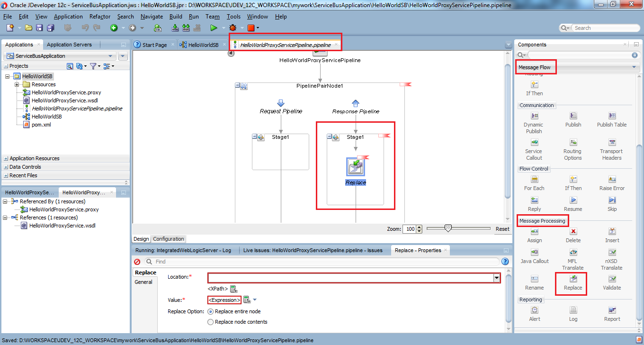Select the Validate component
The image size is (644, 345).
(612, 283)
